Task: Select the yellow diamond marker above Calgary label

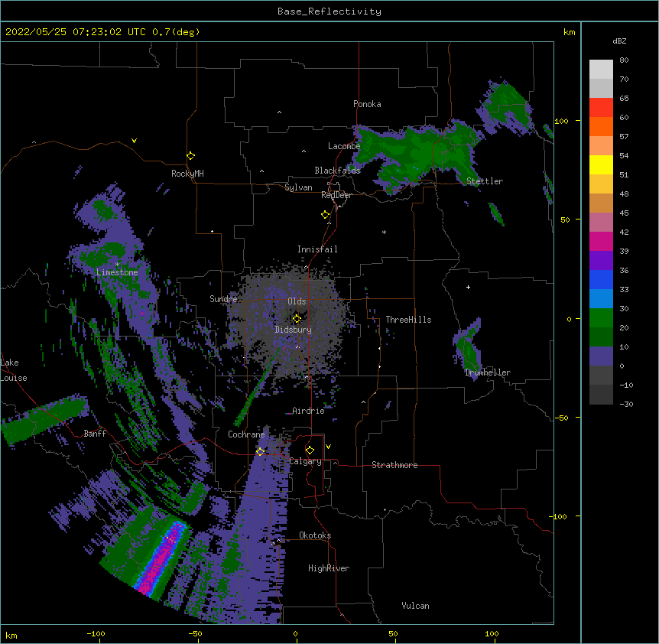Action: [310, 450]
